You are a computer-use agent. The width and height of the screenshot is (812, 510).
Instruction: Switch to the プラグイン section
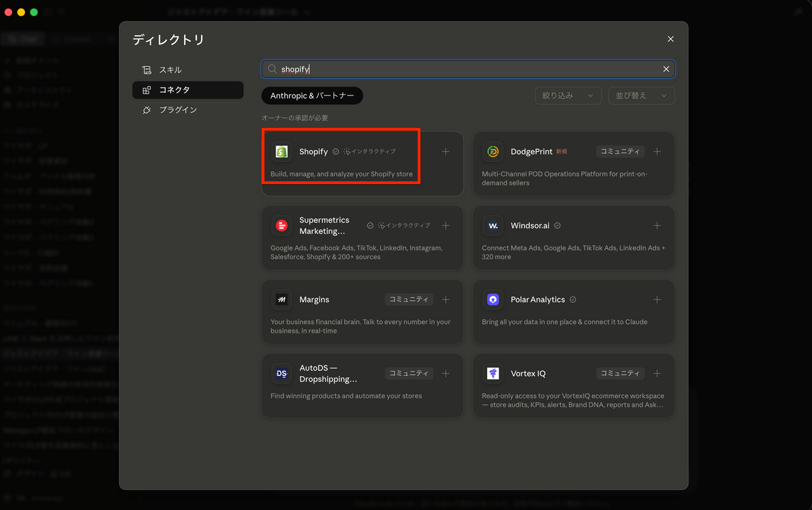tap(187, 110)
